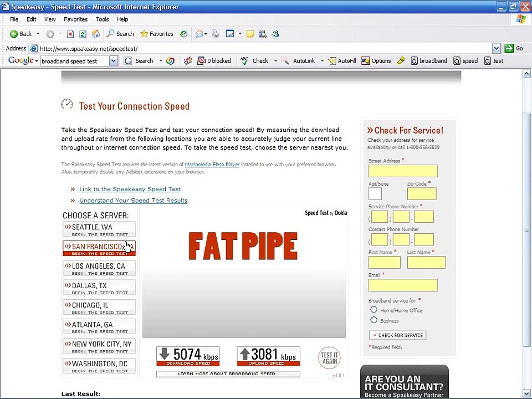
Task: Go to Home page icon
Action: coord(96,34)
